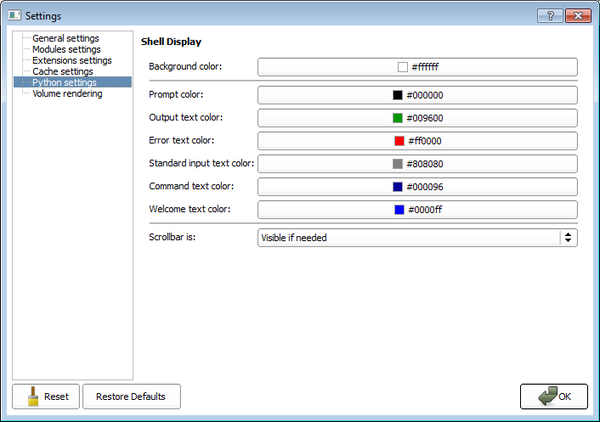Select Python settings entry
Screen dimensions: 600x422
(x=64, y=82)
